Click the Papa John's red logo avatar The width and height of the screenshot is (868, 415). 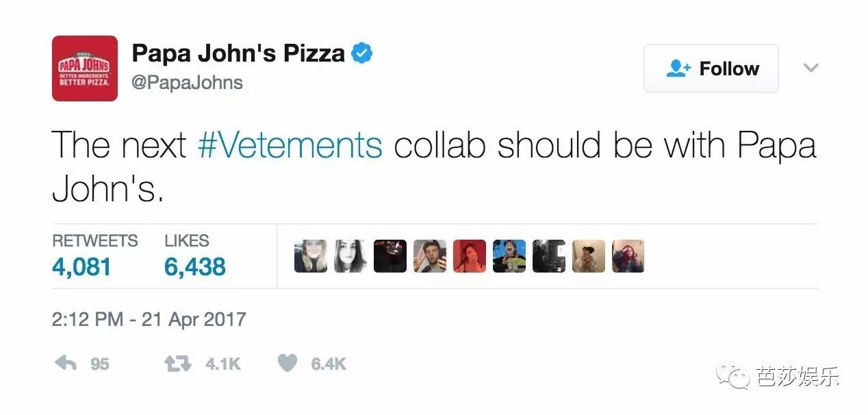[85, 68]
